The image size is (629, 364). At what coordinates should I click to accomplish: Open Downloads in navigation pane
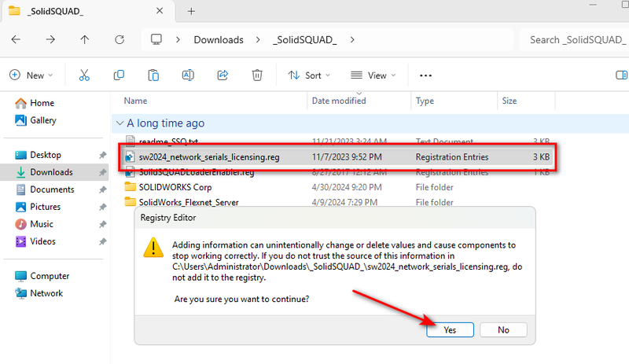[44, 172]
